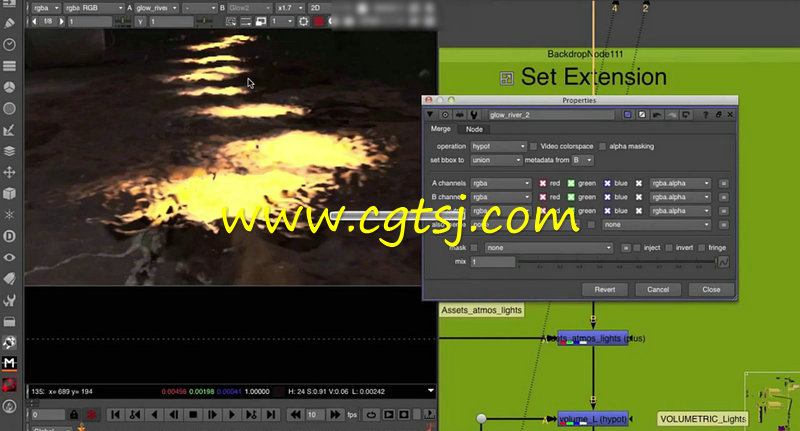Toggle red channel for A channels
The height and width of the screenshot is (431, 800).
click(543, 183)
